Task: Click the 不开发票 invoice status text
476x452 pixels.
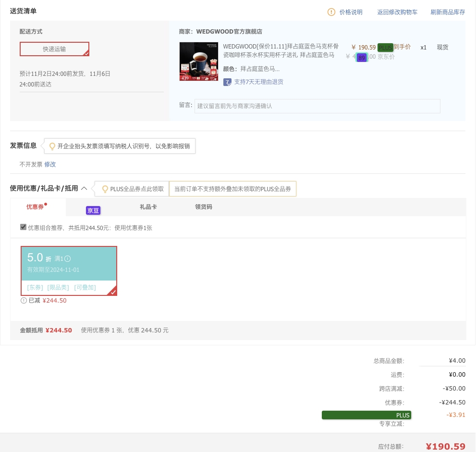Action: pos(31,164)
